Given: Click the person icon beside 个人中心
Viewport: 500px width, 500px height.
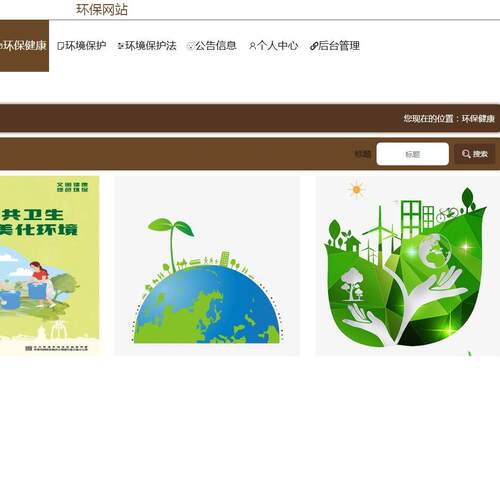Looking at the screenshot, I should click(x=252, y=46).
